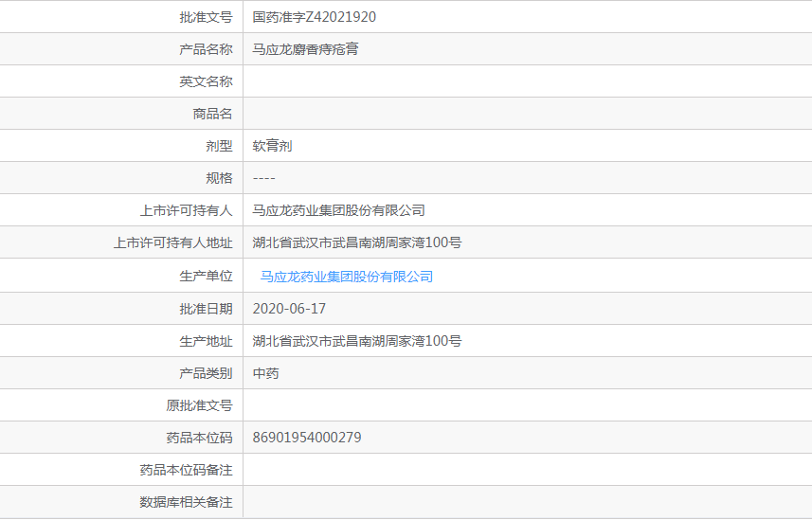Click the 商品名 row label

tap(213, 114)
